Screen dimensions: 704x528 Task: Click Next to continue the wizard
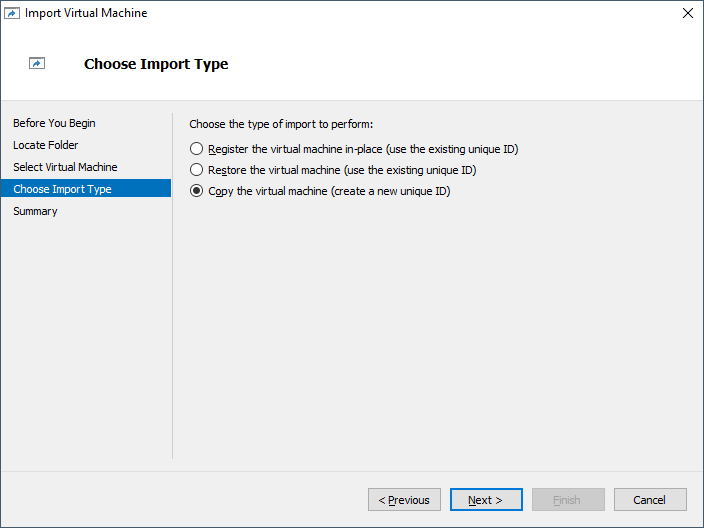coord(485,500)
